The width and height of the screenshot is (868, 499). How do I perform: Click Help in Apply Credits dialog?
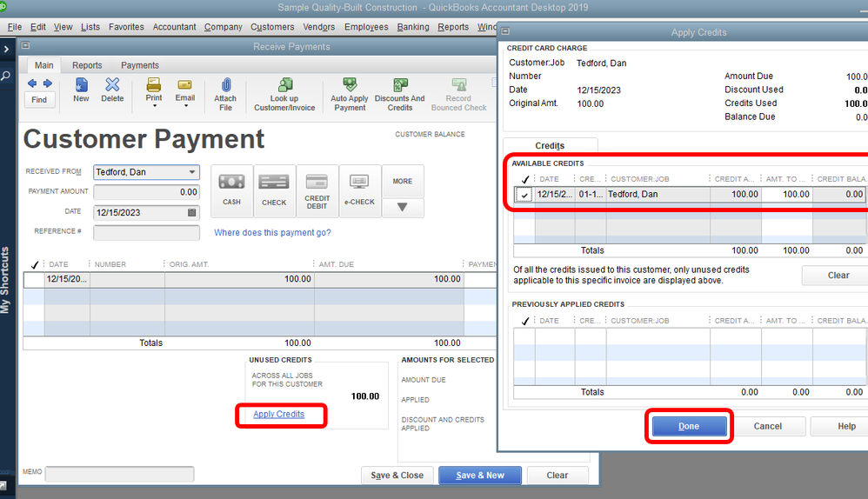841,427
